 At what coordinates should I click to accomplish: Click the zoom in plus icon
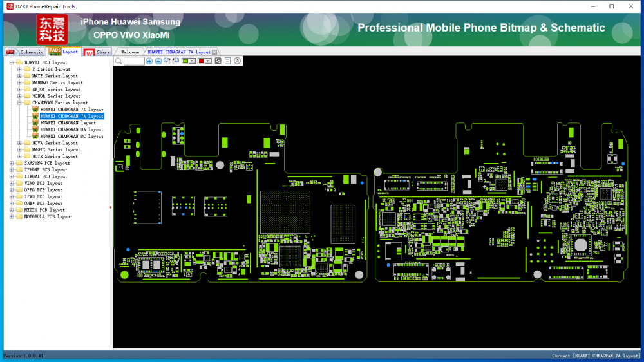(x=149, y=61)
